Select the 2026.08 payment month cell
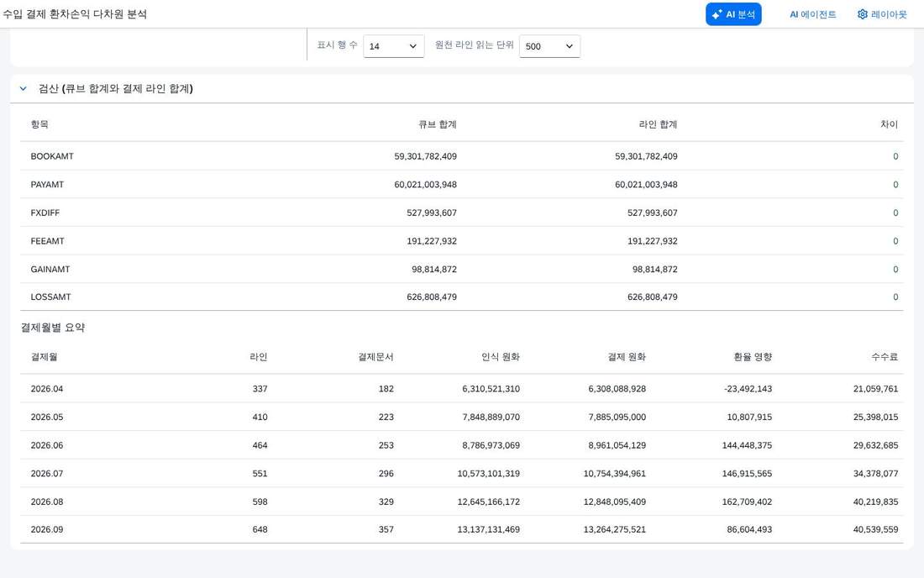The image size is (924, 578). point(46,502)
